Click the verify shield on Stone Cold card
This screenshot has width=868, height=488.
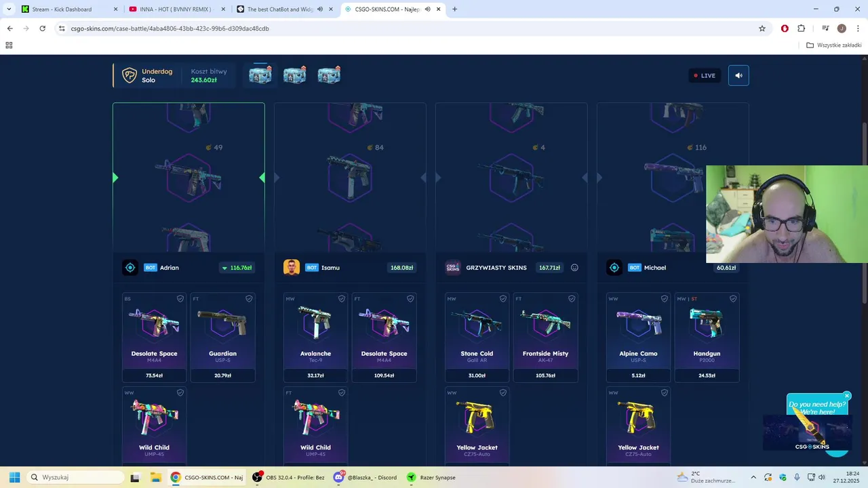coord(503,298)
